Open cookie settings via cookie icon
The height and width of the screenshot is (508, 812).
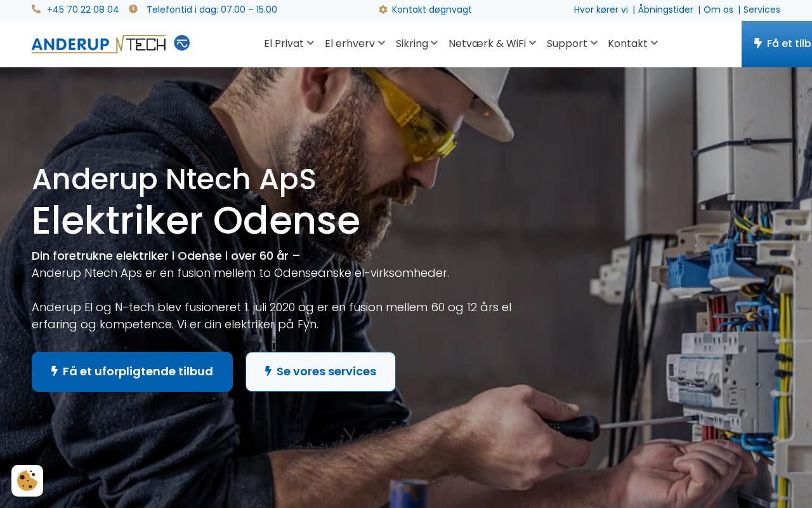pyautogui.click(x=27, y=481)
